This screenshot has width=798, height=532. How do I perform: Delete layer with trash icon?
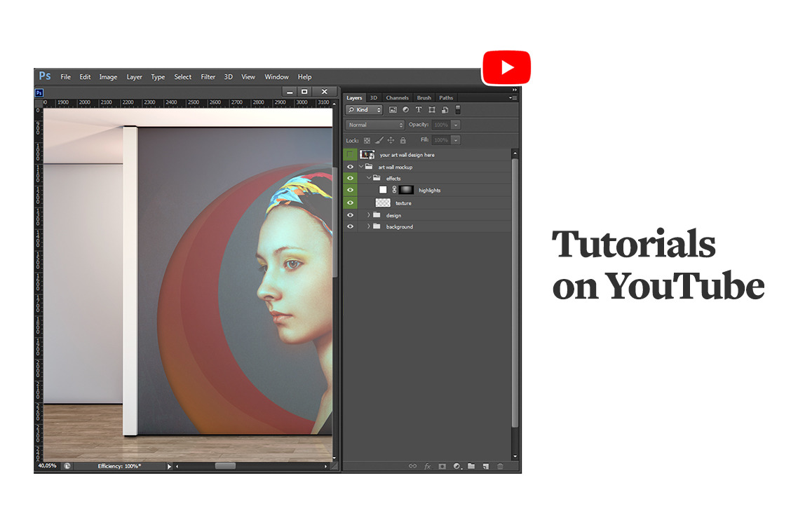click(x=500, y=466)
